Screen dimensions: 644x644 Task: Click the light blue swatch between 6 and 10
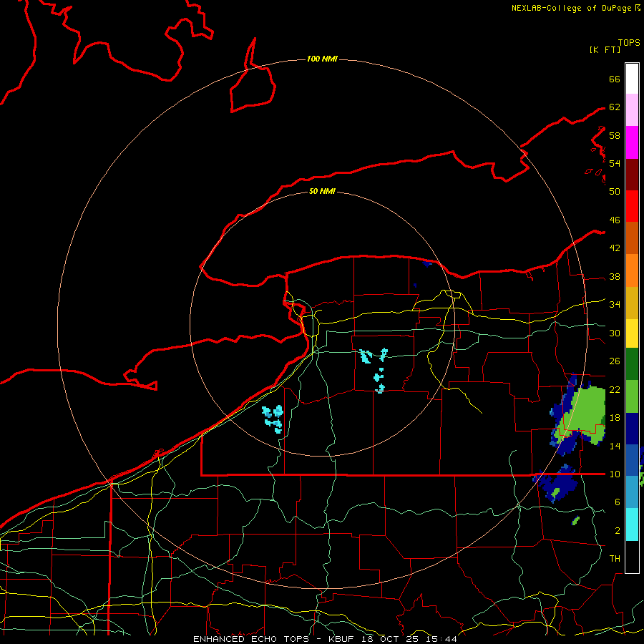coord(632,492)
